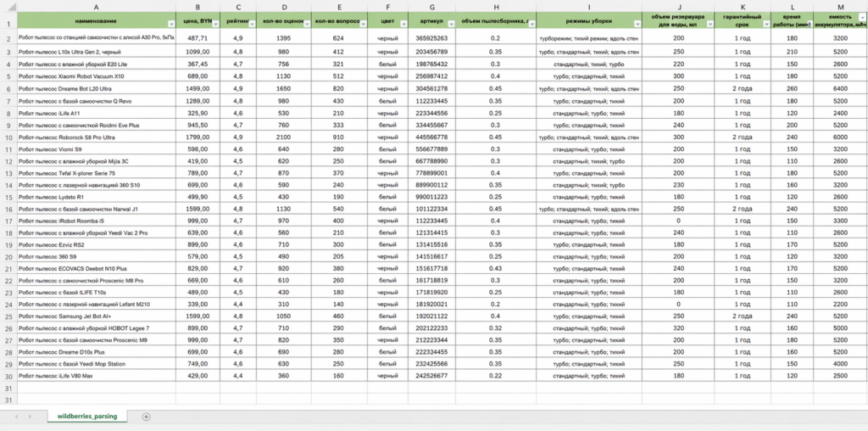868x431 pixels.
Task: Click cell Робот пылесос iLife V80 Max
Action: point(97,376)
